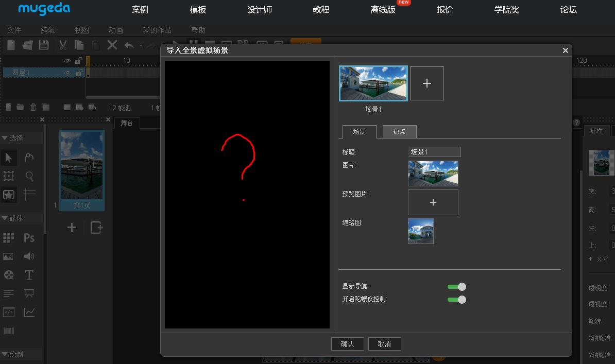
Task: Select the Zoom magnifier tool
Action: pos(29,176)
